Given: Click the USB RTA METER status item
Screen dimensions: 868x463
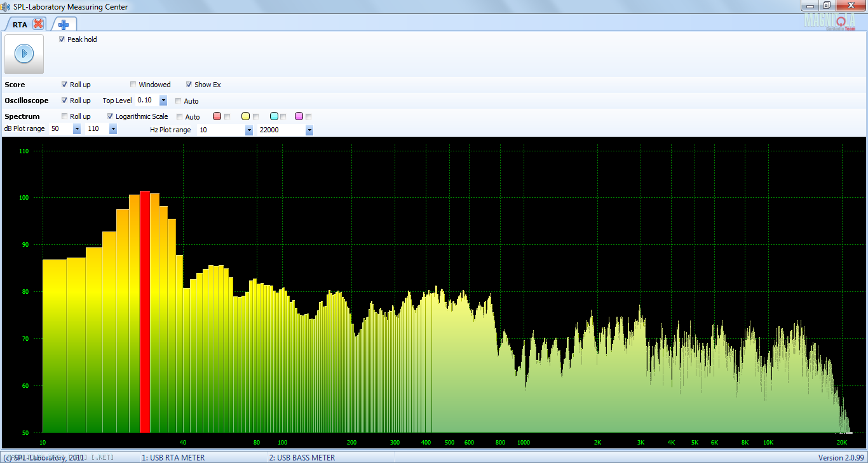Looking at the screenshot, I should 173,457.
